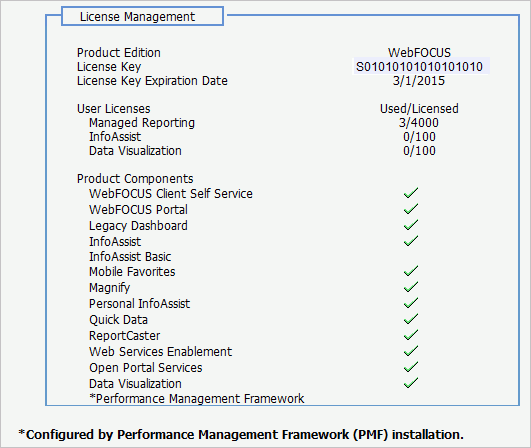Click the Mobile Favorites checkmark

[x=411, y=271]
